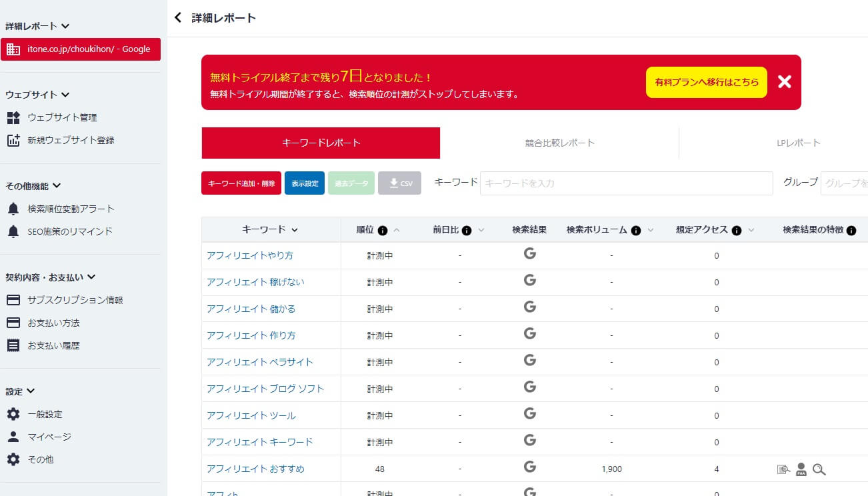
Task: Click the info icon beside 検索結果の特徴 header
Action: pos(851,230)
